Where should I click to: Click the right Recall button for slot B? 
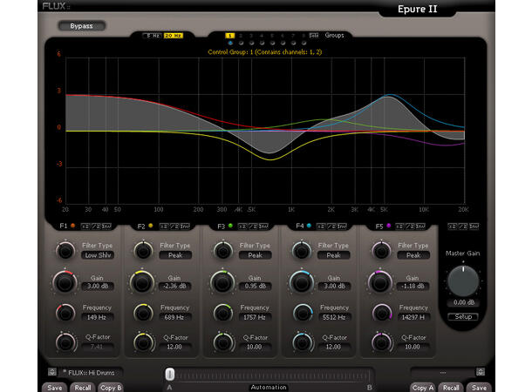451,388
